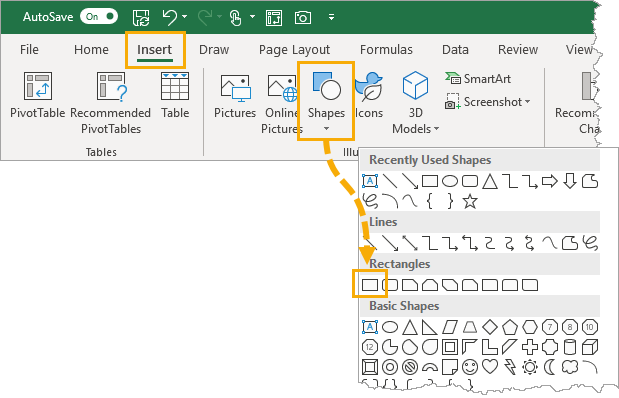Select the Decagon shape labeled 10
Image resolution: width=619 pixels, height=398 pixels.
pos(589,327)
